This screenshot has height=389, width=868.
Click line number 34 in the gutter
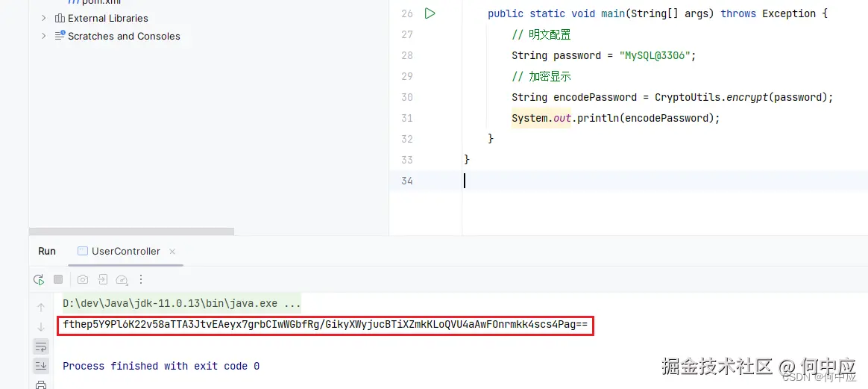pos(407,181)
